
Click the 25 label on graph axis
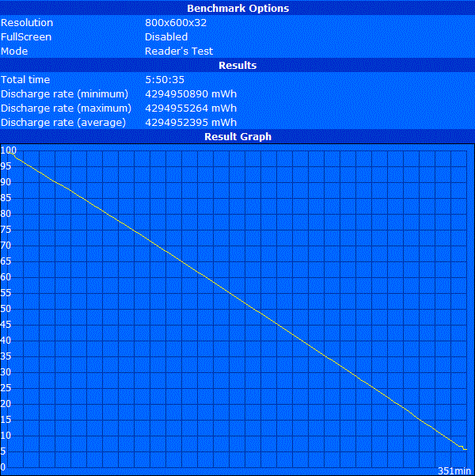point(6,388)
